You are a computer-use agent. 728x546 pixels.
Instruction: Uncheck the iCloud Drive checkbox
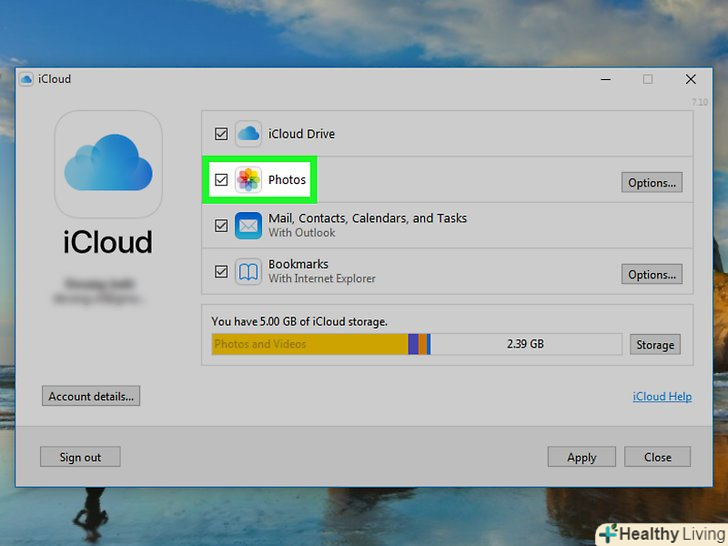coord(221,134)
